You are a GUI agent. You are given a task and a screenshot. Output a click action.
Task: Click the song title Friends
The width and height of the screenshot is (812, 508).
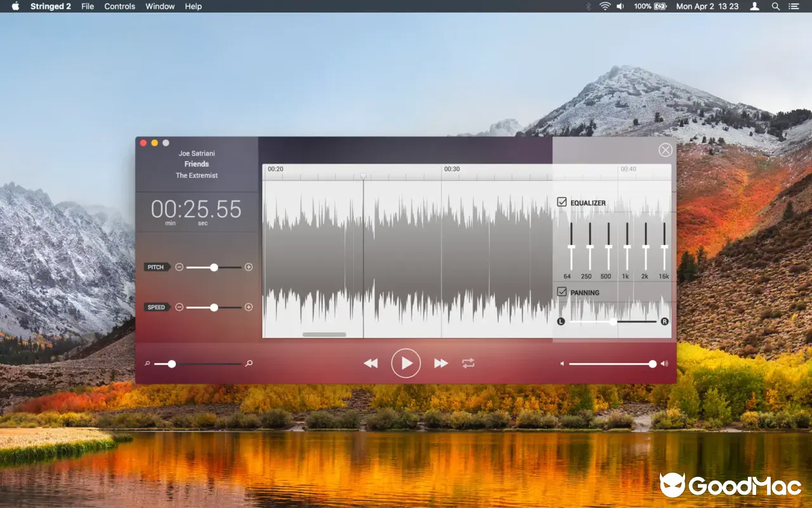197,164
